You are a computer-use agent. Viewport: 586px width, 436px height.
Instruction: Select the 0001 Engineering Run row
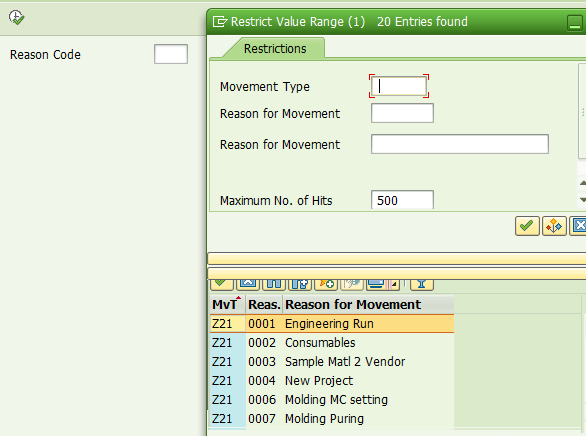point(332,324)
